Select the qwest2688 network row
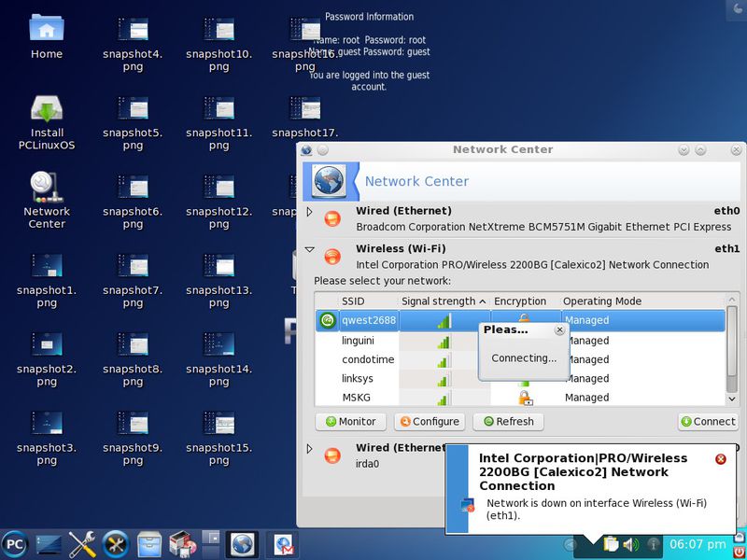Viewport: 747px width, 560px height. click(x=520, y=320)
